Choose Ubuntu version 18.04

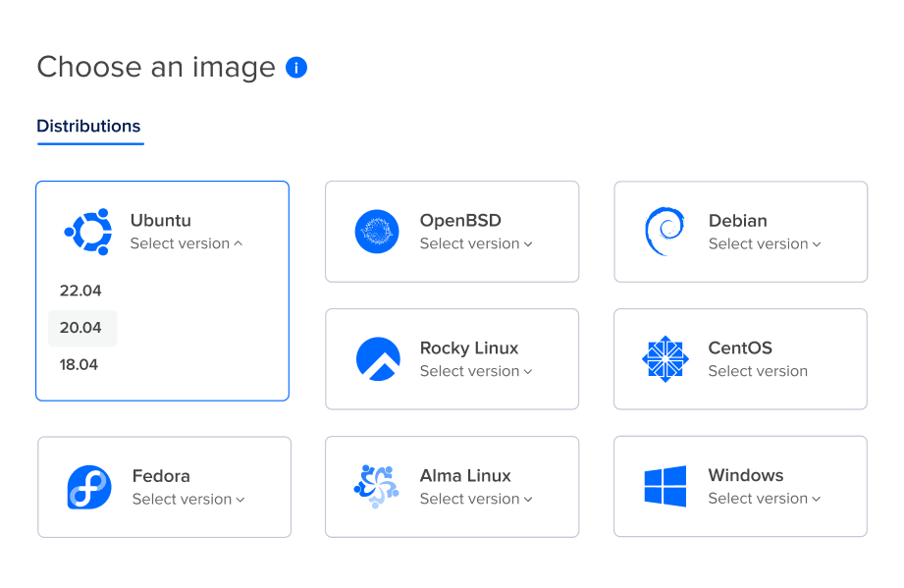click(79, 365)
